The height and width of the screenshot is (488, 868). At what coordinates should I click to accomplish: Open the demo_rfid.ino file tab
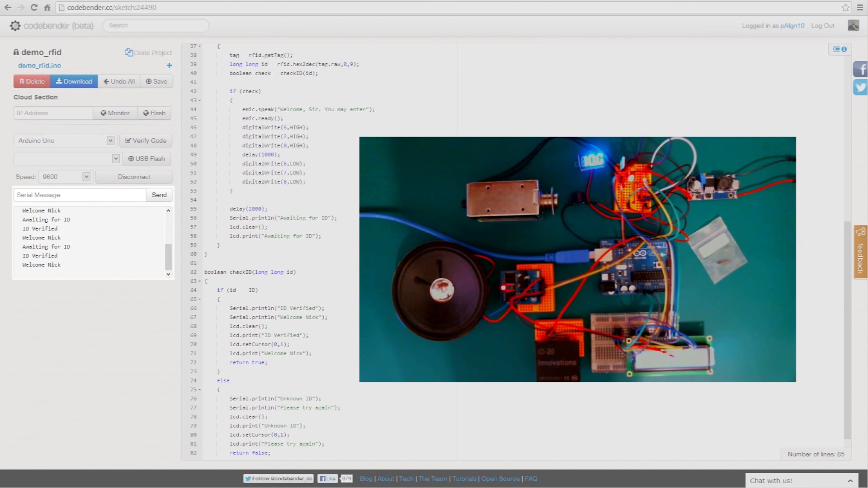[39, 65]
